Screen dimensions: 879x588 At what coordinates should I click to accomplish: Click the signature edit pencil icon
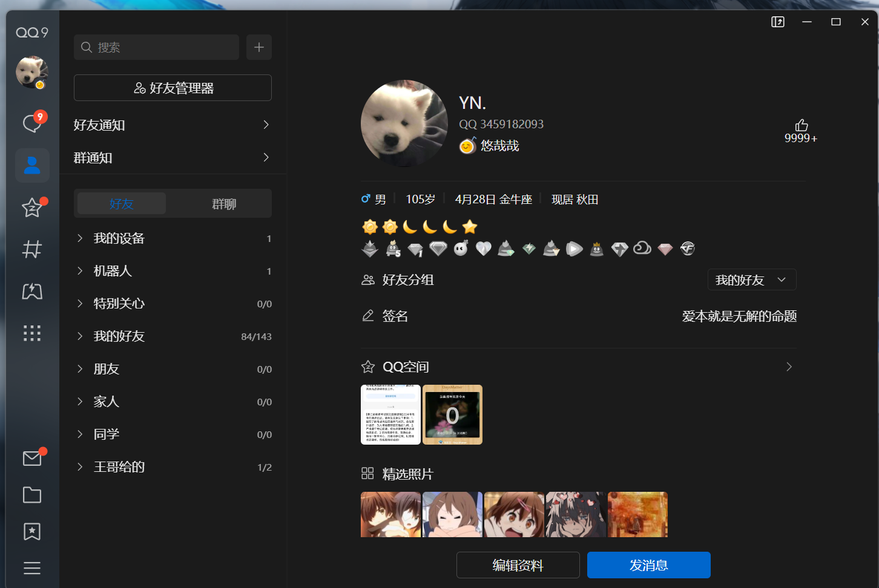(368, 316)
